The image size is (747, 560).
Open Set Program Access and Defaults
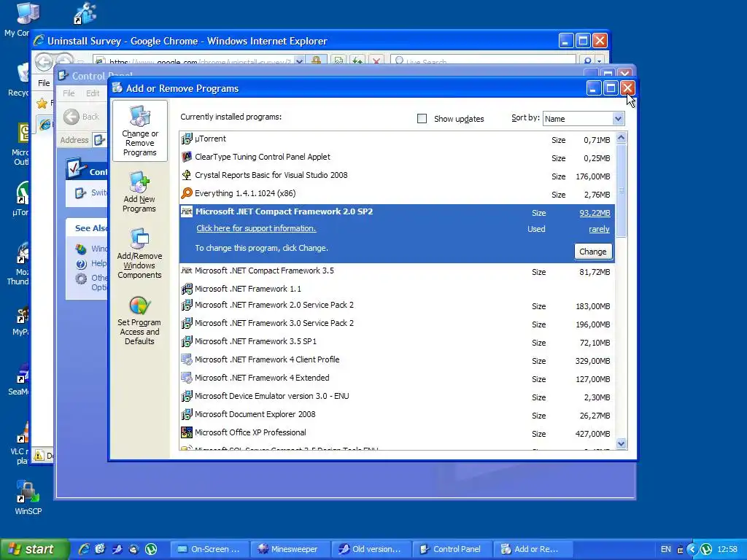click(139, 321)
